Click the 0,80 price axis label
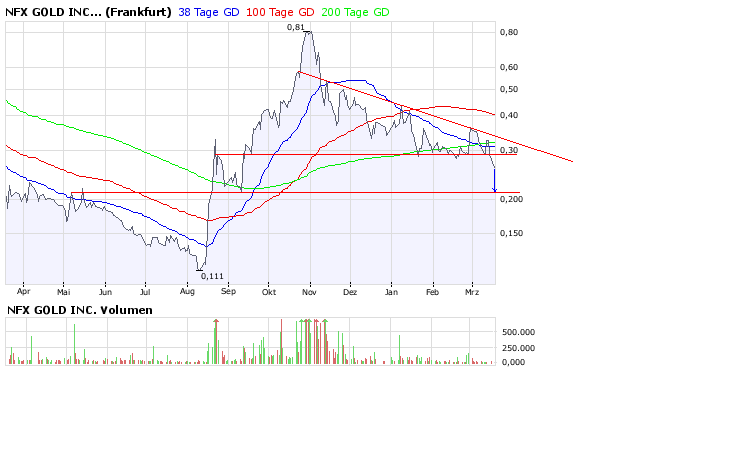This screenshot has width=738, height=475. [x=510, y=32]
